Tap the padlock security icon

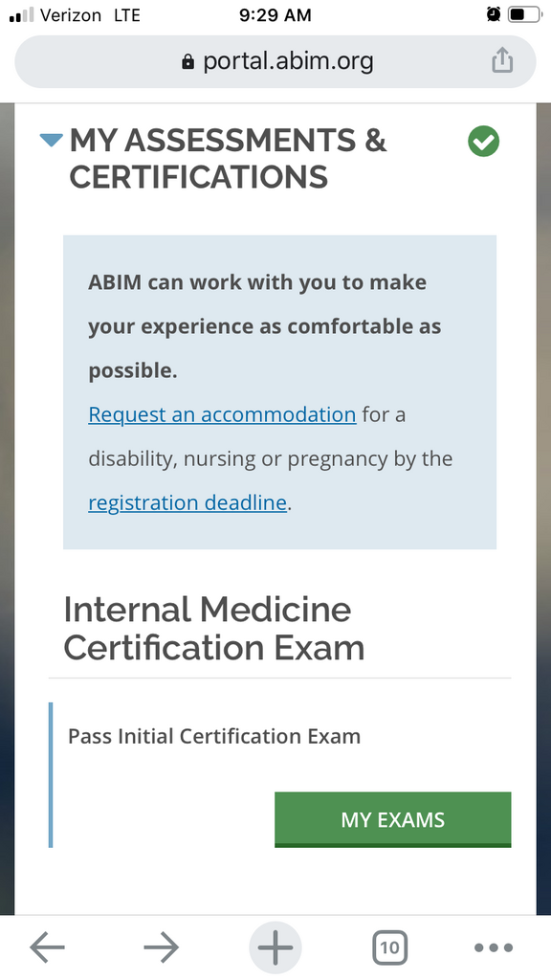point(187,61)
